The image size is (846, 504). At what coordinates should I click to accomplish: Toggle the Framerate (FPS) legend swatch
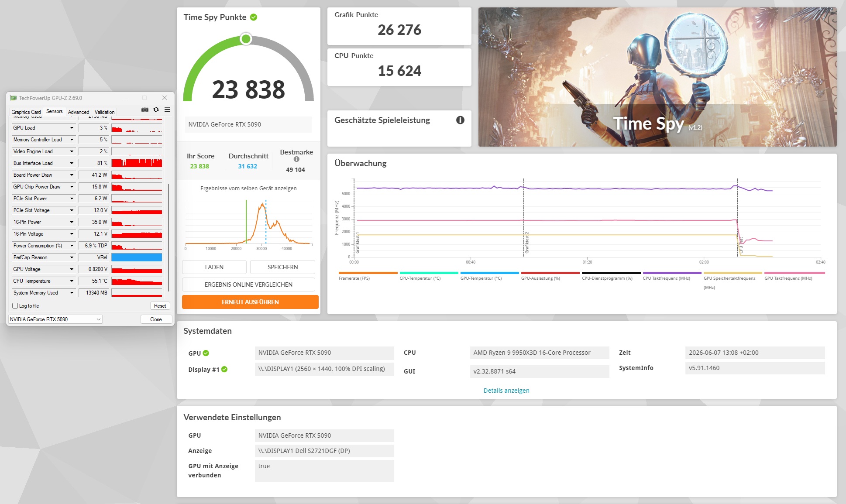tap(368, 273)
